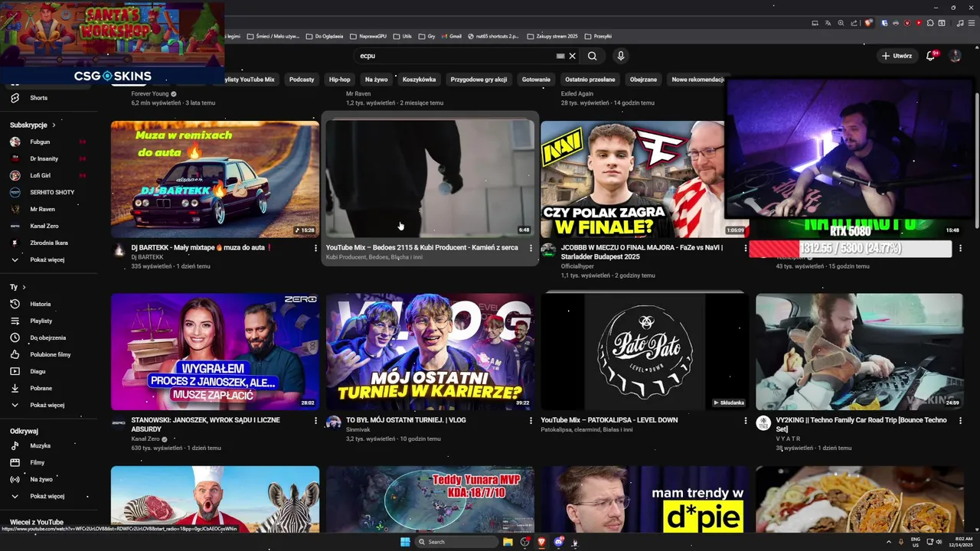Image resolution: width=980 pixels, height=551 pixels.
Task: Click the YouTube search magnifier button
Action: coord(592,56)
